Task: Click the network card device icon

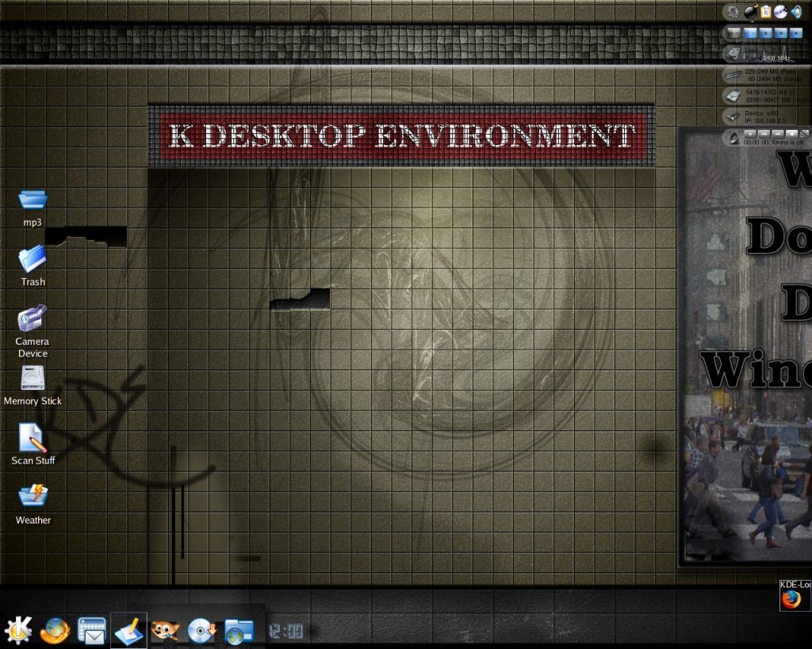Action: tap(733, 116)
